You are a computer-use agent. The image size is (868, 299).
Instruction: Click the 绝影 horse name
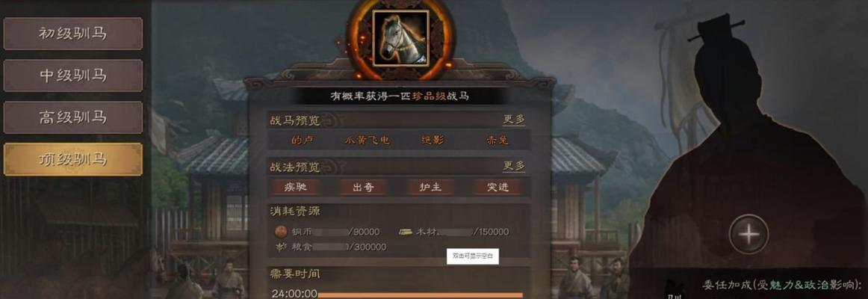coord(433,140)
